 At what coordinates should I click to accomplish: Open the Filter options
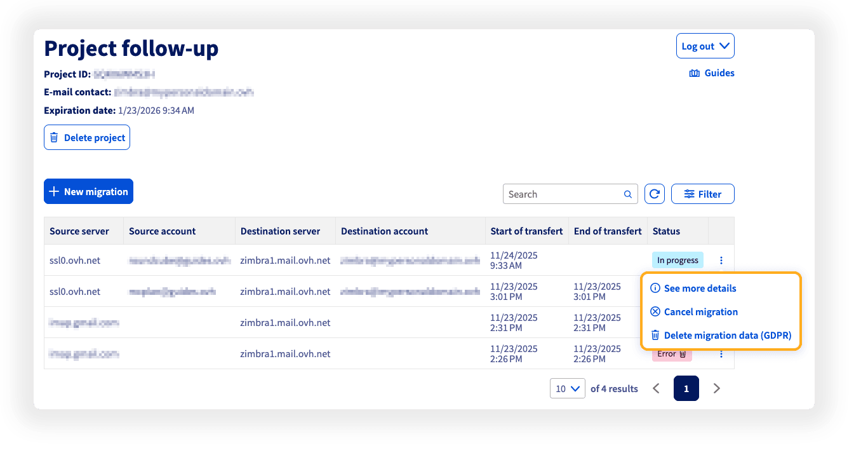[x=703, y=194]
